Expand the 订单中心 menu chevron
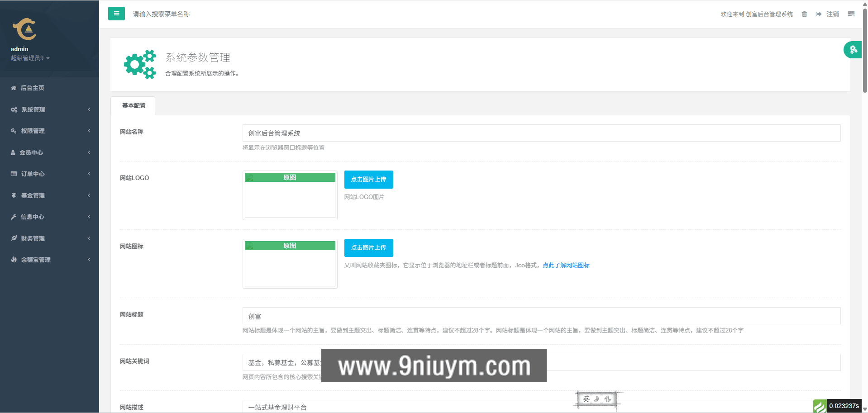The width and height of the screenshot is (868, 413). tap(89, 174)
